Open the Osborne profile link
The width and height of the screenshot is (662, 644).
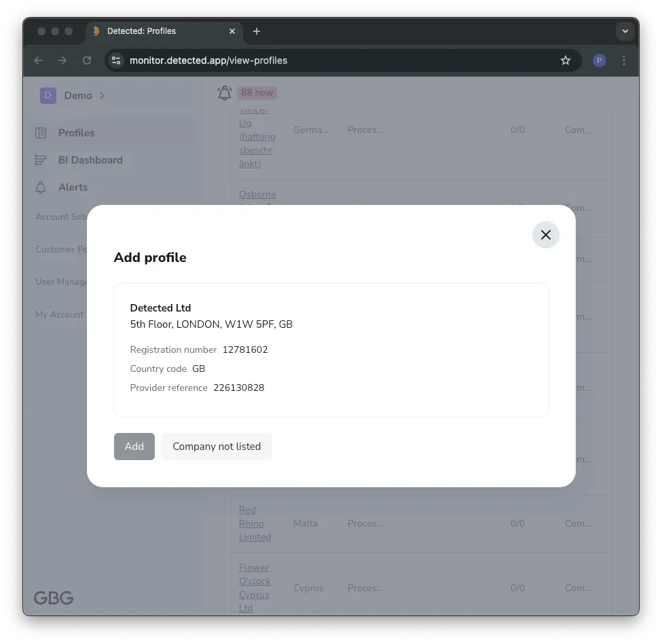pos(257,195)
